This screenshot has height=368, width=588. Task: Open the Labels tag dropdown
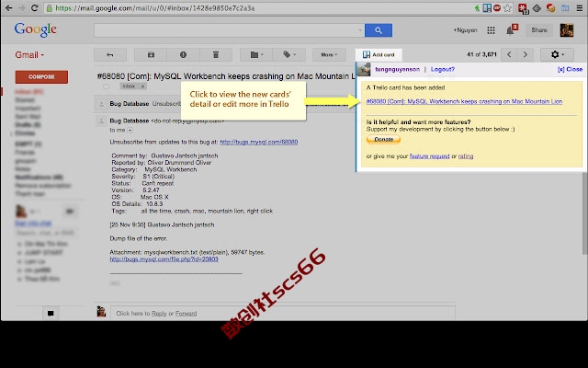[289, 55]
